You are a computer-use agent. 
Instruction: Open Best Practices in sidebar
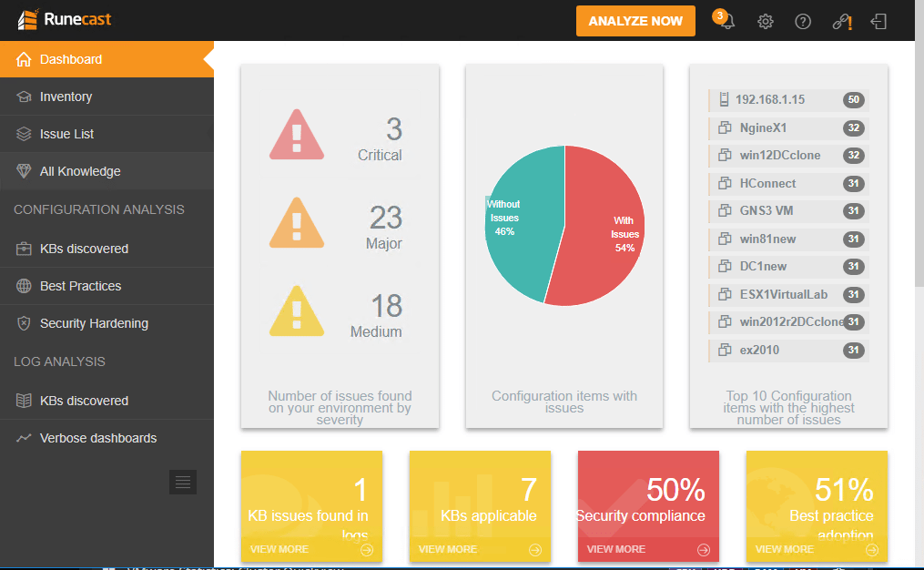(x=107, y=286)
